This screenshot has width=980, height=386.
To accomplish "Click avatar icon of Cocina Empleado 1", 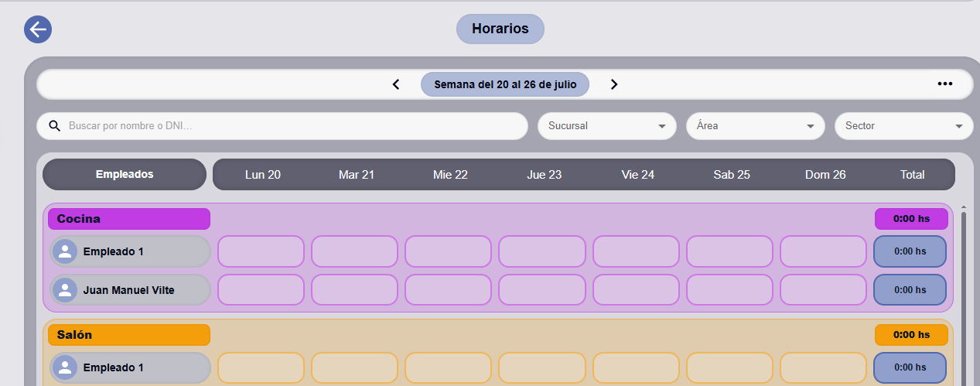I will 65,251.
